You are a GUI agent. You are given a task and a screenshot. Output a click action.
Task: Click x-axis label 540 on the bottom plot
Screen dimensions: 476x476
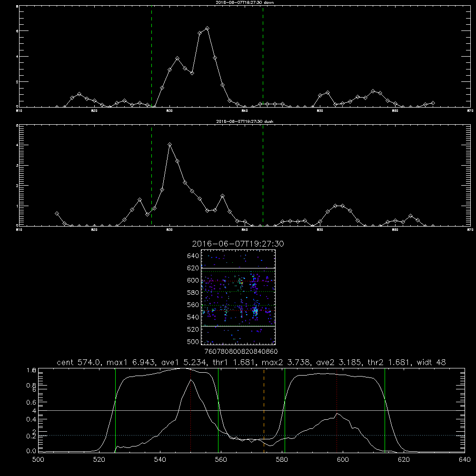[x=160, y=460]
